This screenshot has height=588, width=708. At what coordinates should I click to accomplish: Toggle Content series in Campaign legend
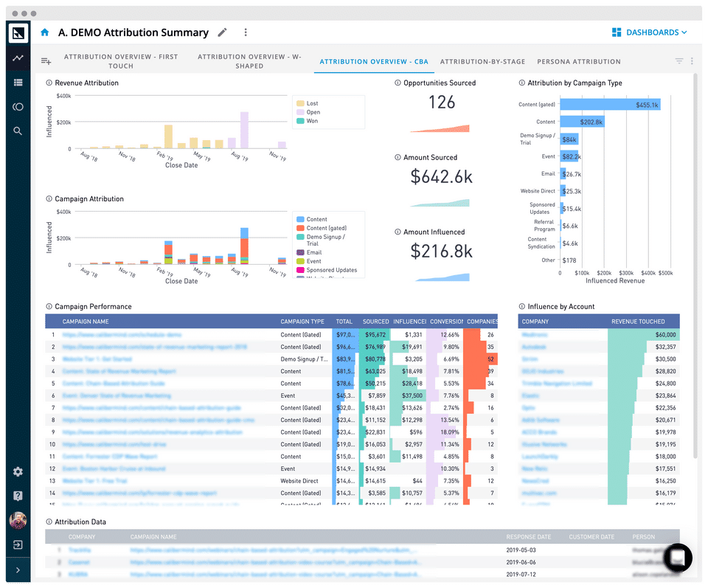(x=312, y=219)
